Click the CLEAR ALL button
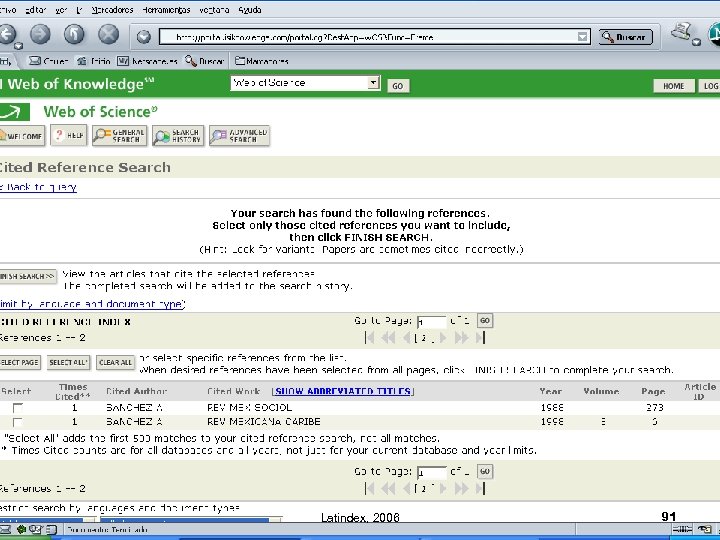The image size is (720, 540). coord(115,362)
